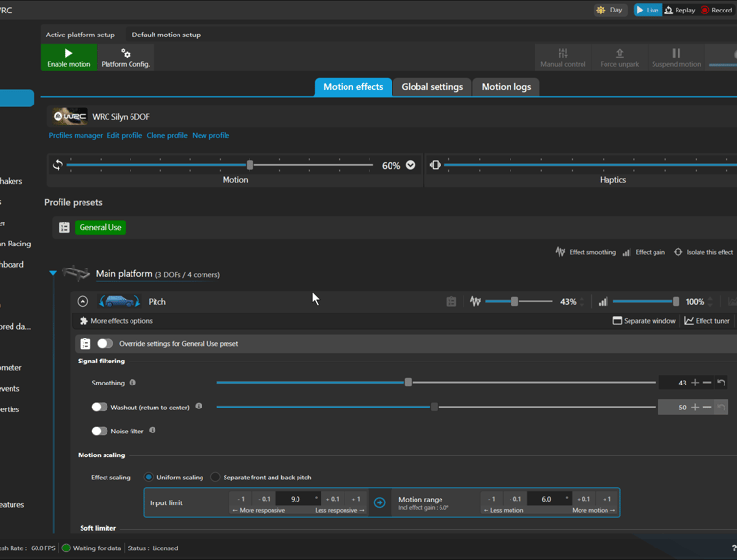
Task: Open the Motion logs tab
Action: [506, 87]
